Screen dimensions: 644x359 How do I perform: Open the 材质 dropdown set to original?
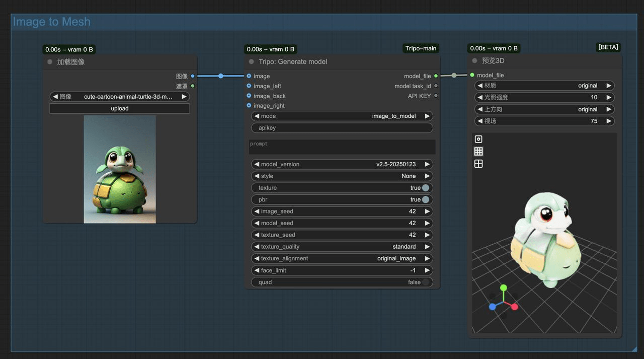(x=544, y=85)
